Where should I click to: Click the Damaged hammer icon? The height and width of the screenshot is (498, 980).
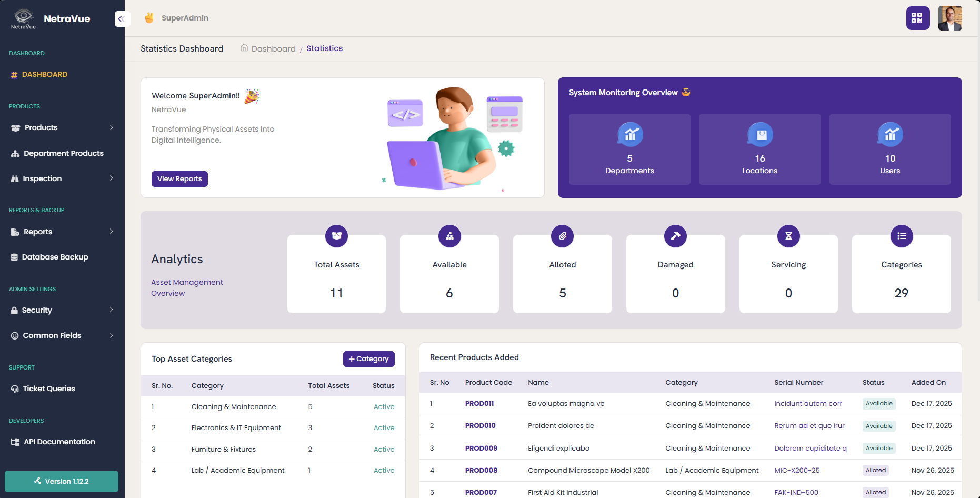click(x=675, y=236)
